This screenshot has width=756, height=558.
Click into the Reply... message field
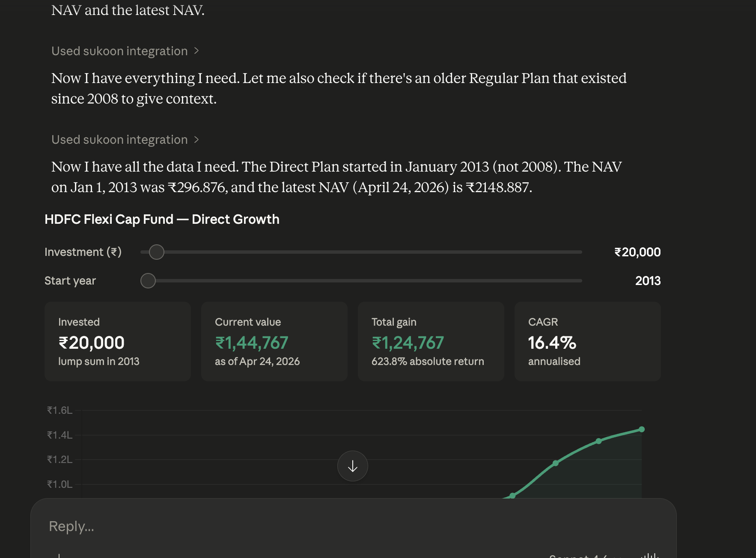tap(353, 526)
